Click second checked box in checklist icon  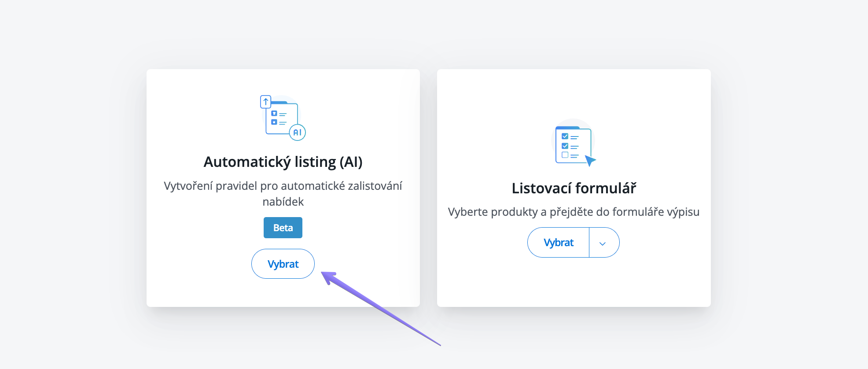565,146
